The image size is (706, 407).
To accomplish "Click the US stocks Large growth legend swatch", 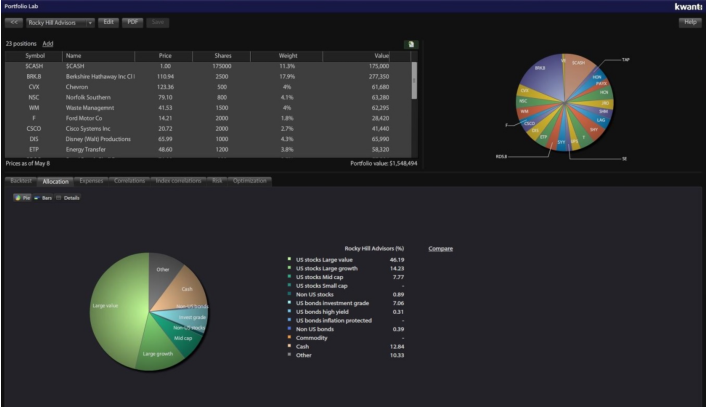I will (x=289, y=267).
